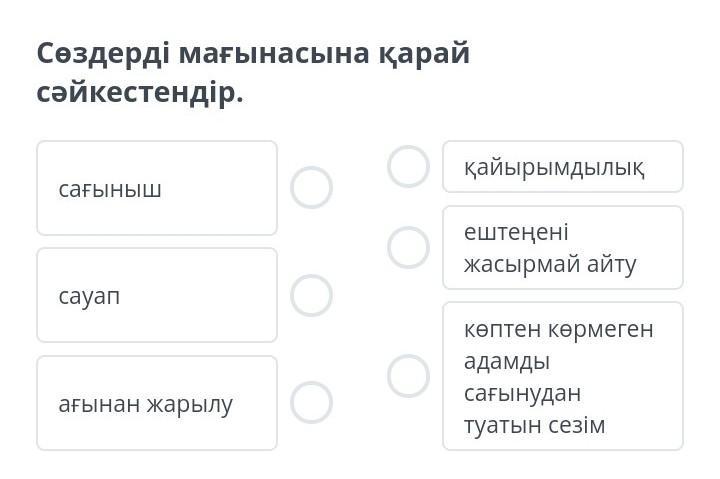720x479 pixels.
Task: Select the circle left of "қайырымдылық"
Action: click(x=408, y=167)
